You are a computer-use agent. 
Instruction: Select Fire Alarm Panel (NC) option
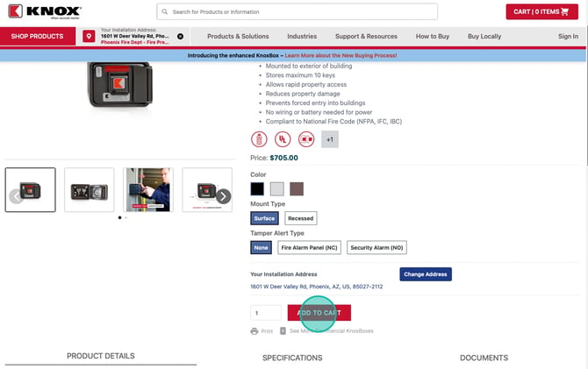coord(310,248)
